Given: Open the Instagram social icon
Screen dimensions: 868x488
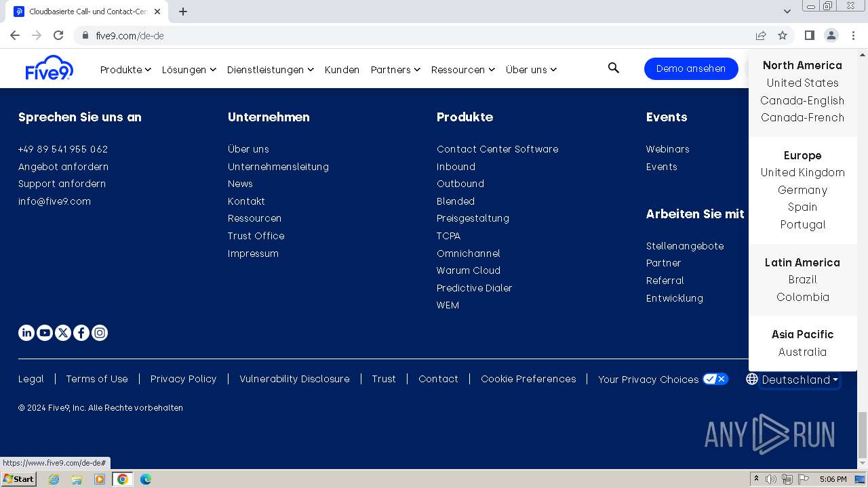Looking at the screenshot, I should click(100, 333).
